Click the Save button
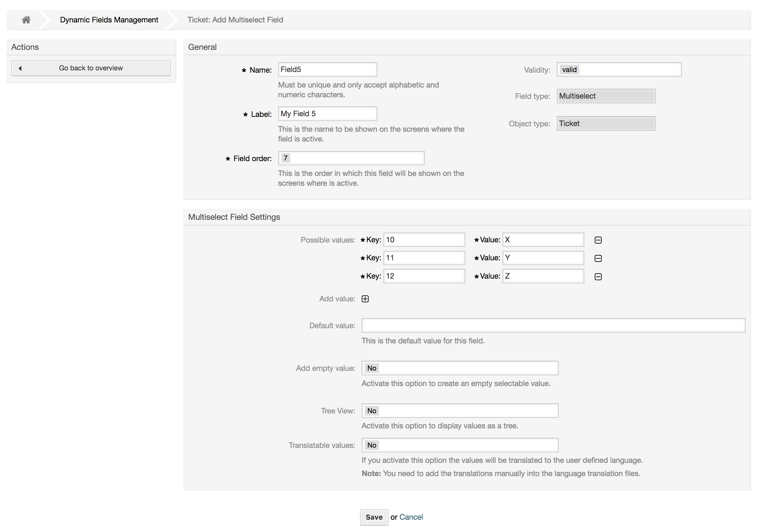The image size is (758, 532). pos(374,517)
